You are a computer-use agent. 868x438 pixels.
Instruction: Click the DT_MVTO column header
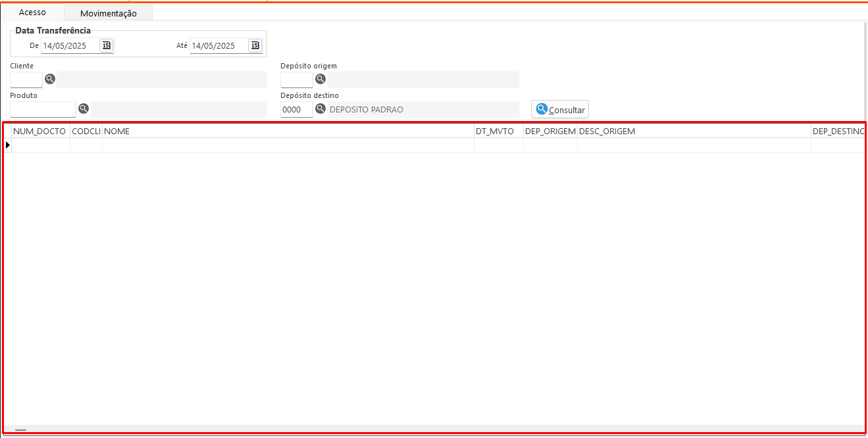(x=498, y=131)
